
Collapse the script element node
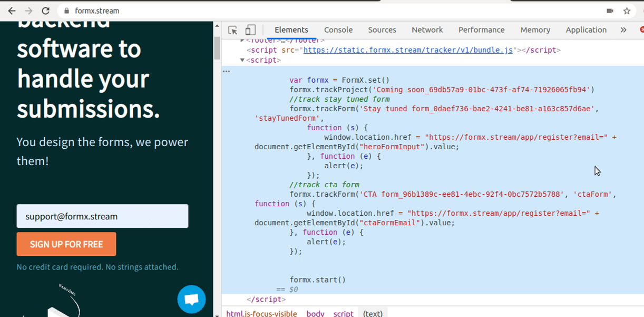242,60
